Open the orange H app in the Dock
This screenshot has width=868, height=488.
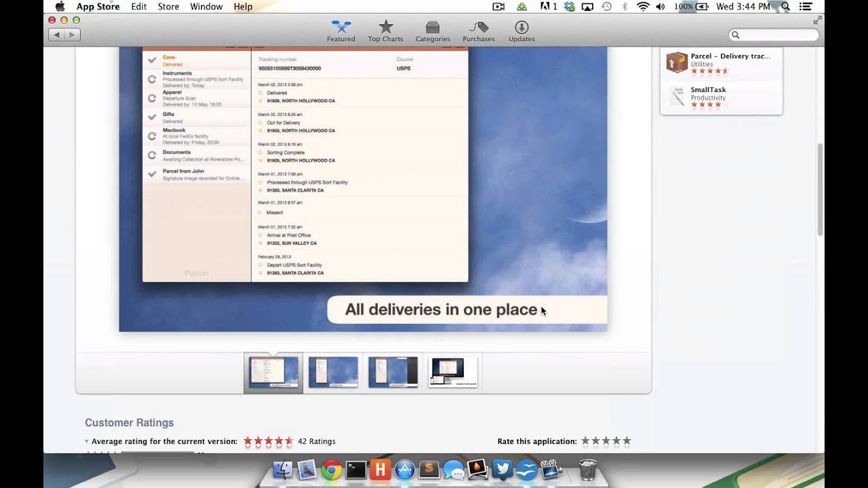(380, 469)
